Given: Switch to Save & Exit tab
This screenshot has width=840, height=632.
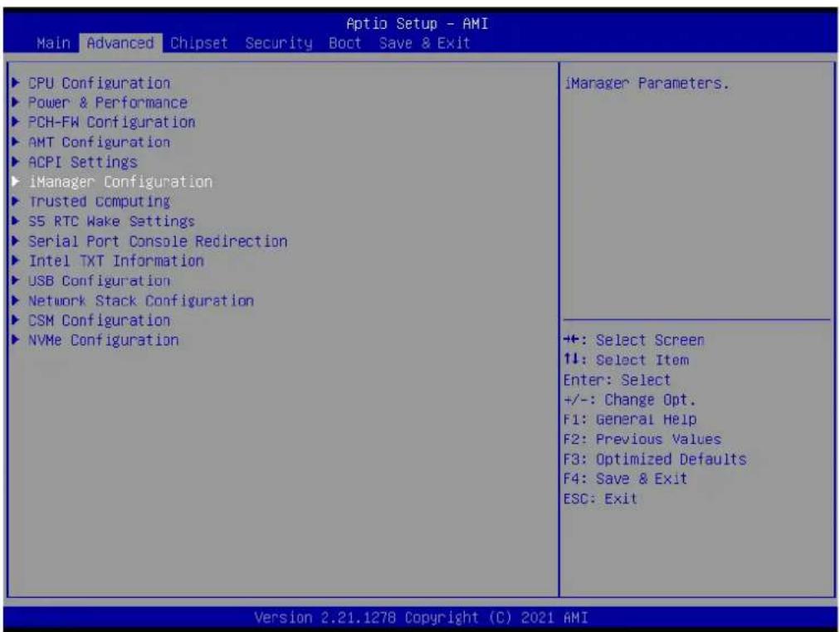Looking at the screenshot, I should click(x=424, y=43).
